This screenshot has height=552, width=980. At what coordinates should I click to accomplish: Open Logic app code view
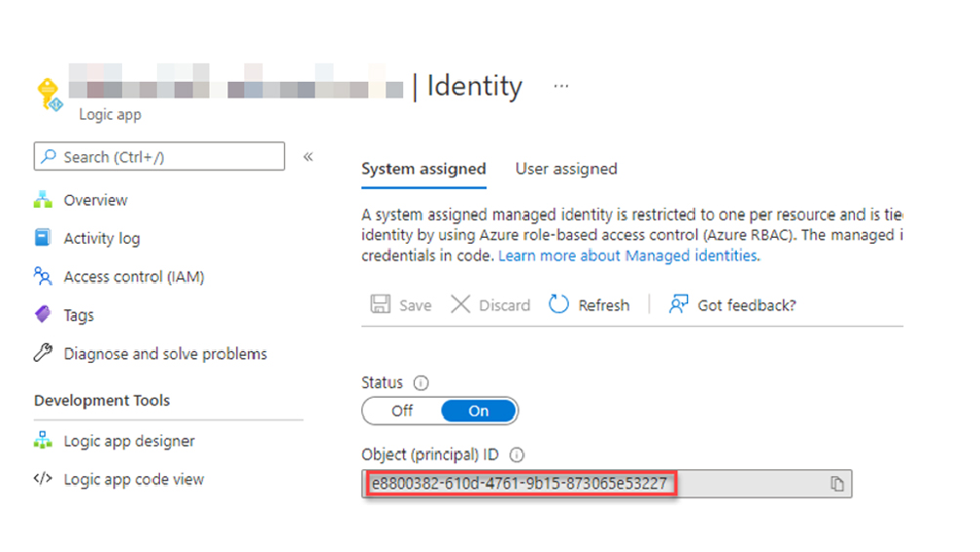click(134, 479)
